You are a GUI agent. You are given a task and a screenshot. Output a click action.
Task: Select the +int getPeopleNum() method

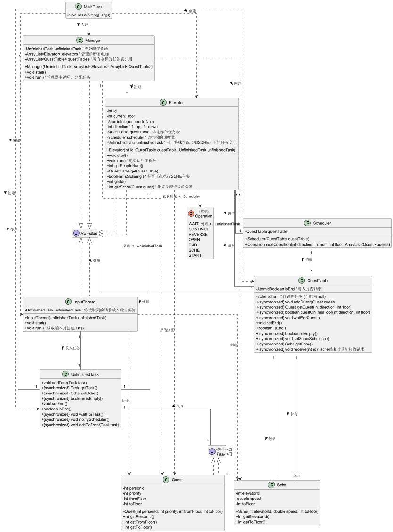point(125,166)
